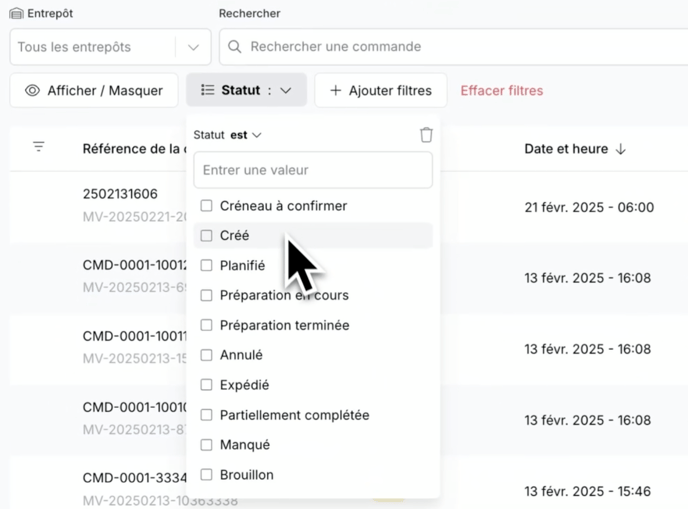The height and width of the screenshot is (509, 688).
Task: Click the plus icon in Ajouter filtres
Action: (335, 91)
